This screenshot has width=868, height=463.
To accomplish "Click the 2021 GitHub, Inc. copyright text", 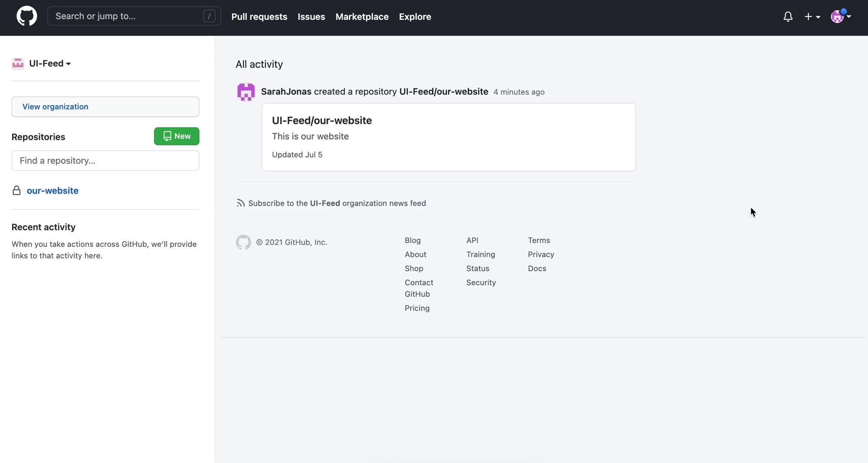I will pos(292,242).
